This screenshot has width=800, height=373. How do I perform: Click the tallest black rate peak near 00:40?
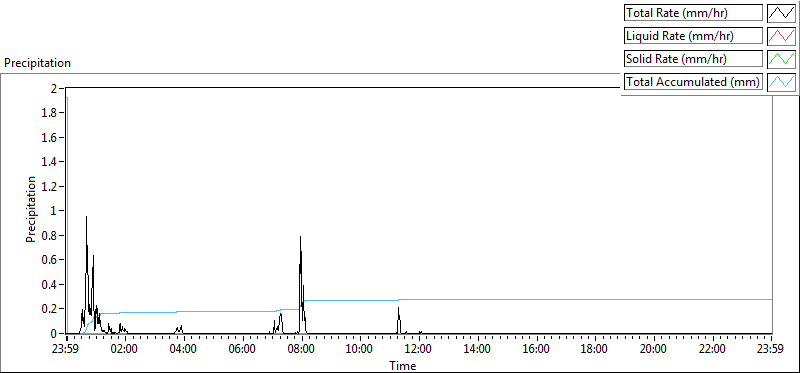point(86,218)
